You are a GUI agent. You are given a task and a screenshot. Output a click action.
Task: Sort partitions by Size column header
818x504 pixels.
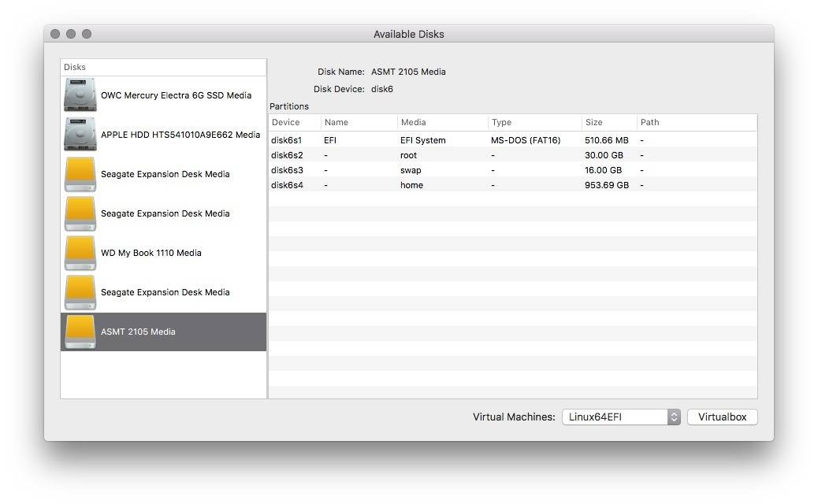tap(609, 123)
